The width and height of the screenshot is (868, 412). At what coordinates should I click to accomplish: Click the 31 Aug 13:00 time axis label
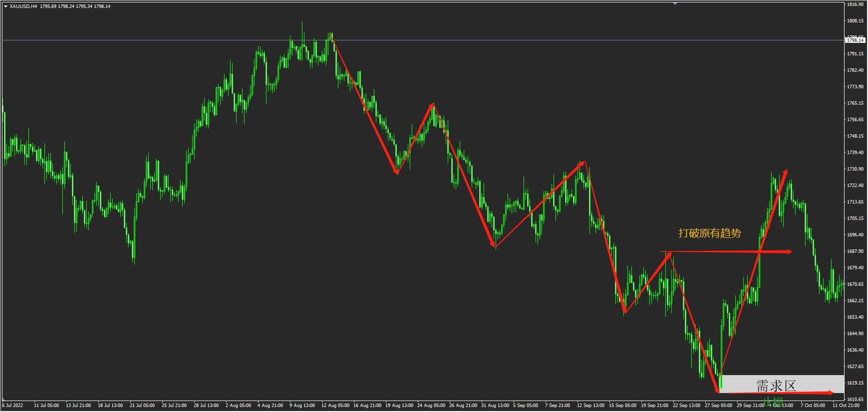click(495, 406)
